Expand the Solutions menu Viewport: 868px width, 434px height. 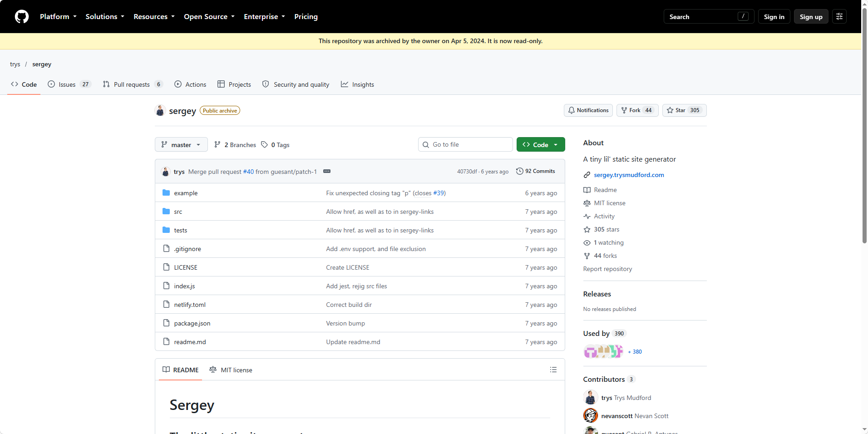click(x=105, y=16)
